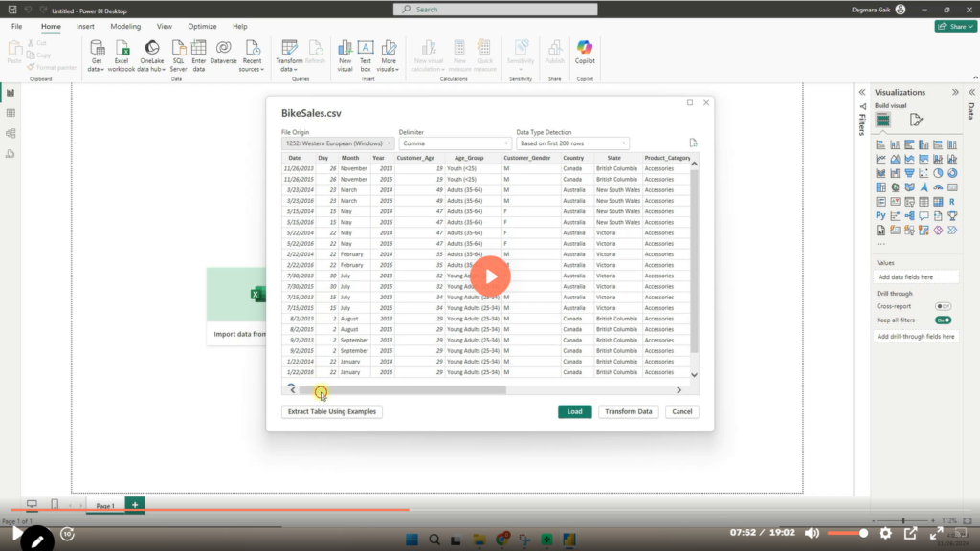
Task: Mute the video volume speaker
Action: point(812,533)
